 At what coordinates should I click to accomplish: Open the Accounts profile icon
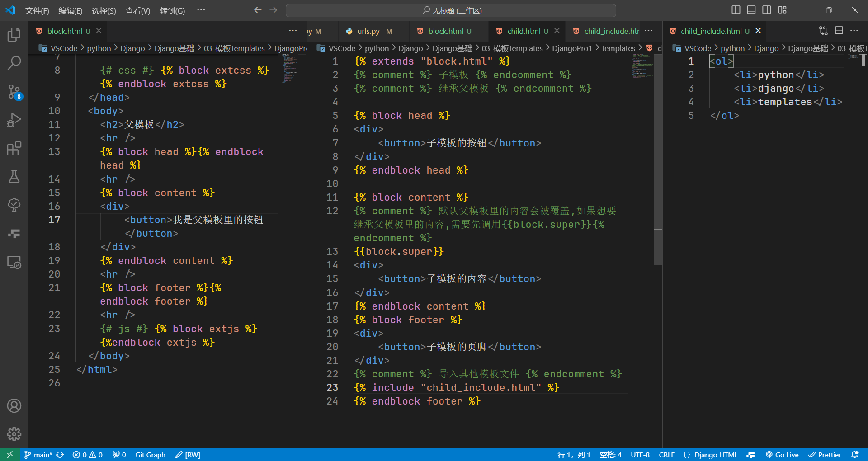point(14,406)
